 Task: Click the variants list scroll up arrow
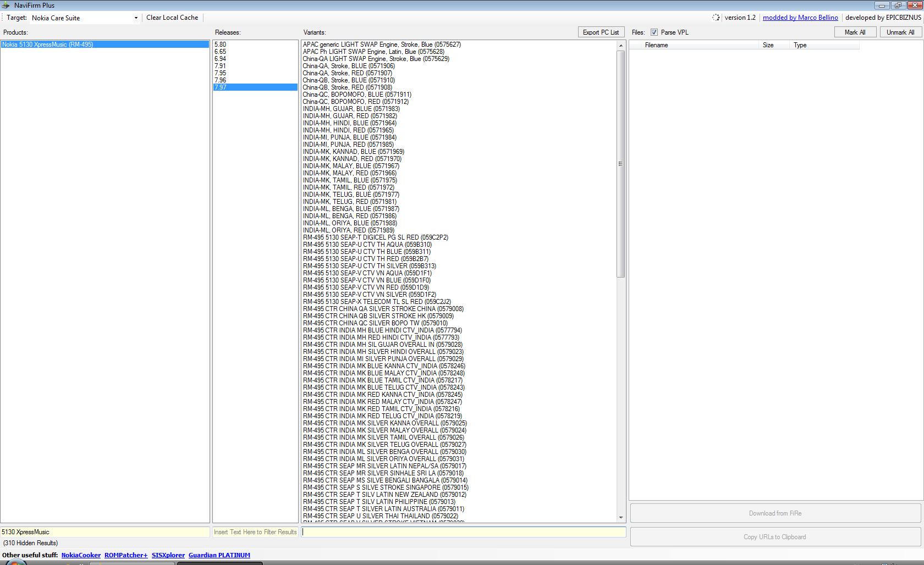[621, 46]
